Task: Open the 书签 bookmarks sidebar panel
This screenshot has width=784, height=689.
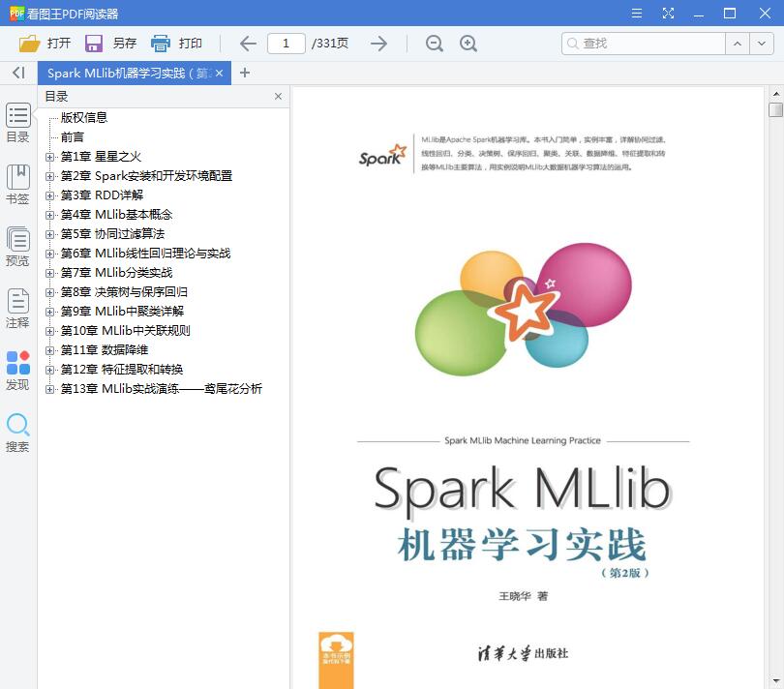Action: pyautogui.click(x=18, y=185)
